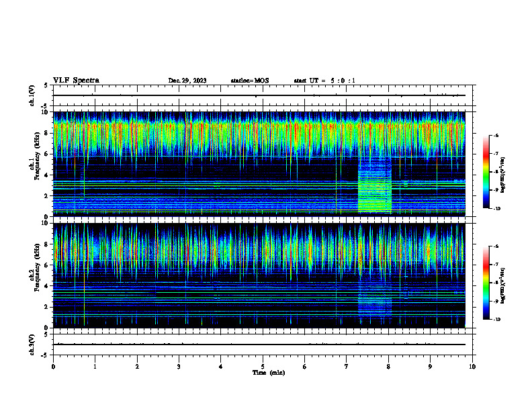Image resolution: width=532 pixels, height=411 pixels.
Task: Click the ch.3 voltage waveform trace
Action: (259, 345)
